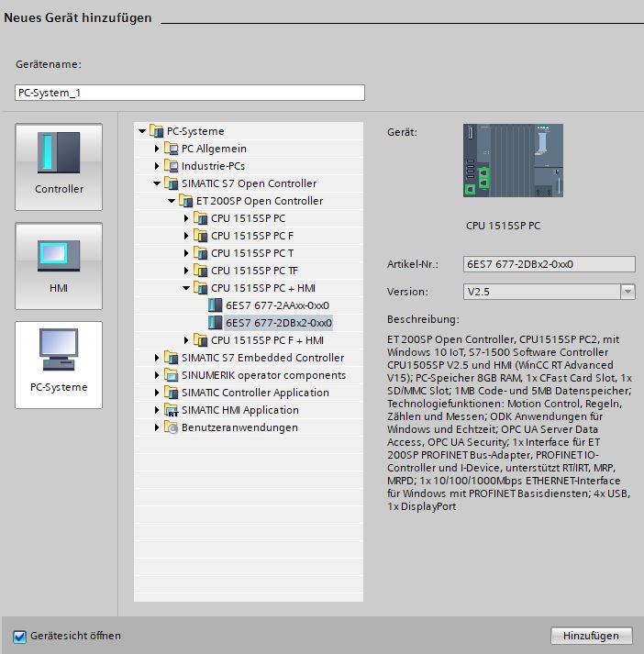644x654 pixels.
Task: Expand the CPU 1515SP PC F folder
Action: pyautogui.click(x=186, y=236)
